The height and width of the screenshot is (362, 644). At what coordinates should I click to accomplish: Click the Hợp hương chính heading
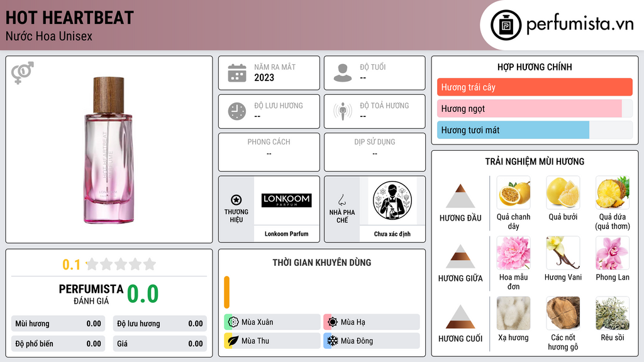[535, 67]
